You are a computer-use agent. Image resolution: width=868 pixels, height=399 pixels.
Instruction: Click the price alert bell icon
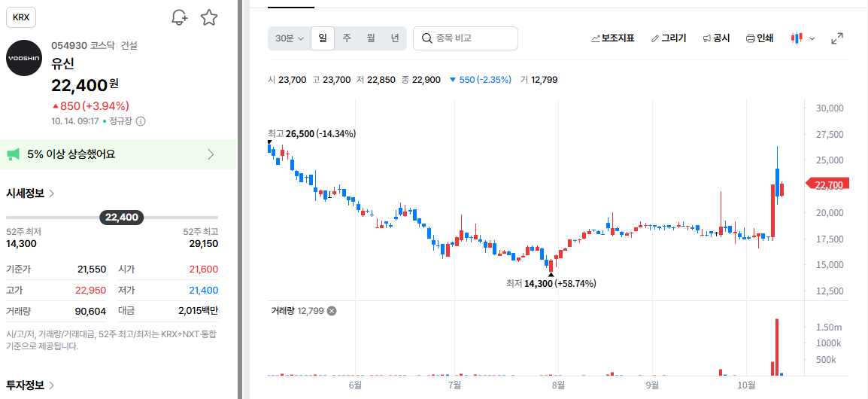pos(179,17)
